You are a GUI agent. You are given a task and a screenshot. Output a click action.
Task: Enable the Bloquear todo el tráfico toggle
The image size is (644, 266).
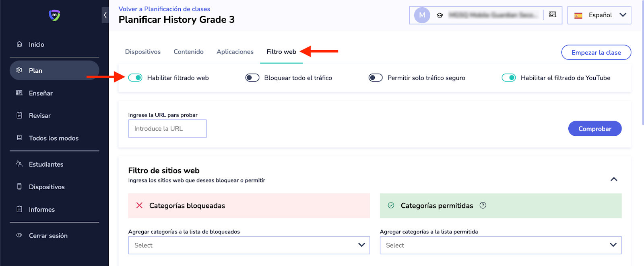252,78
